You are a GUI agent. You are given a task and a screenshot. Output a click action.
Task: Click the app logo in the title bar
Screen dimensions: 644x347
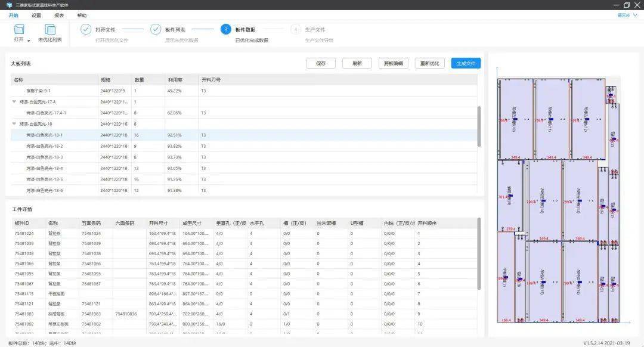coord(9,5)
